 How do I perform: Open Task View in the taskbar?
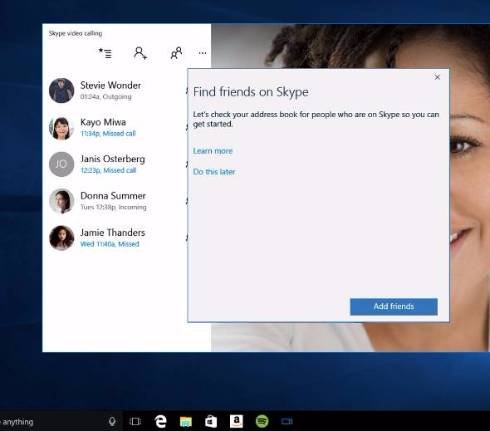click(x=135, y=422)
